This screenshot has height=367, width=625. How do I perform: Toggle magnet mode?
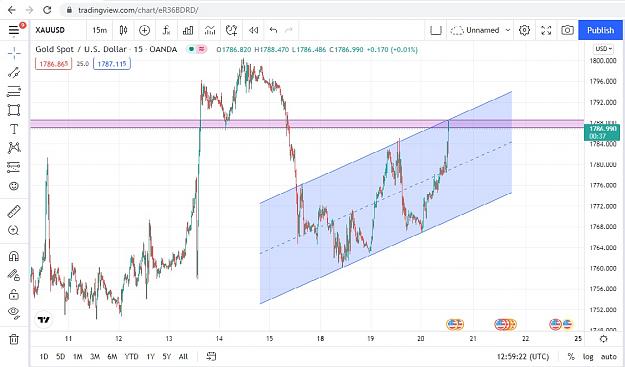[x=14, y=255]
